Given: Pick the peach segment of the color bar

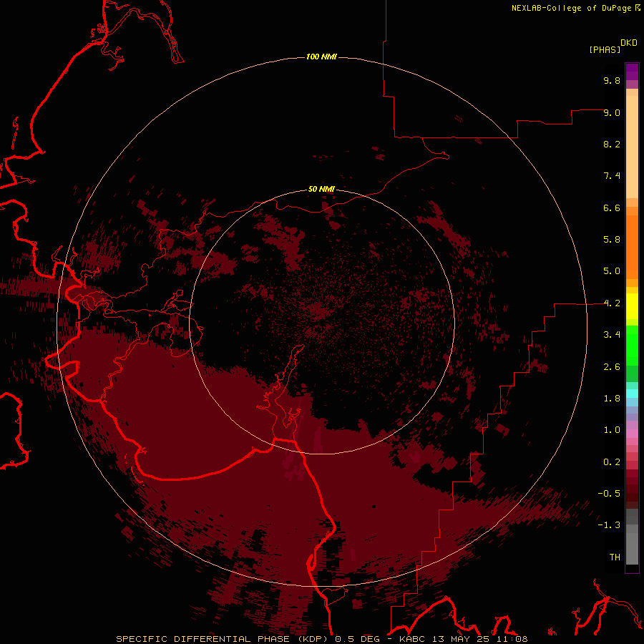Looking at the screenshot, I should pos(632,147).
